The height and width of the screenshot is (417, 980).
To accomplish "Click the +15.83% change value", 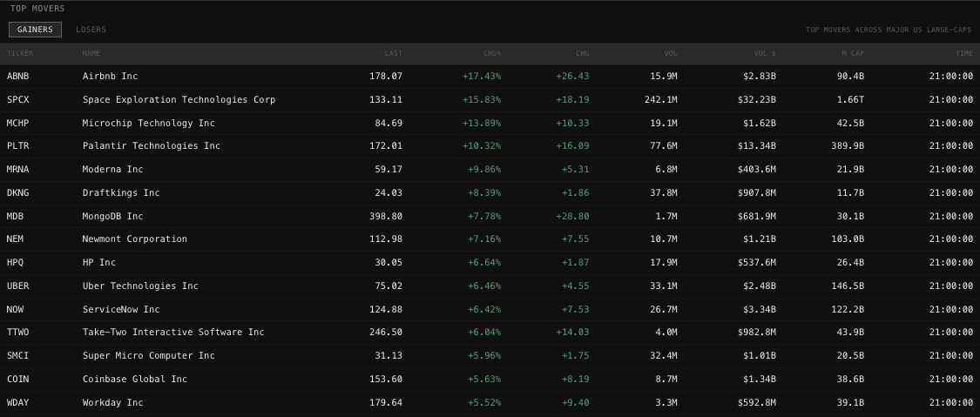I will (x=482, y=99).
